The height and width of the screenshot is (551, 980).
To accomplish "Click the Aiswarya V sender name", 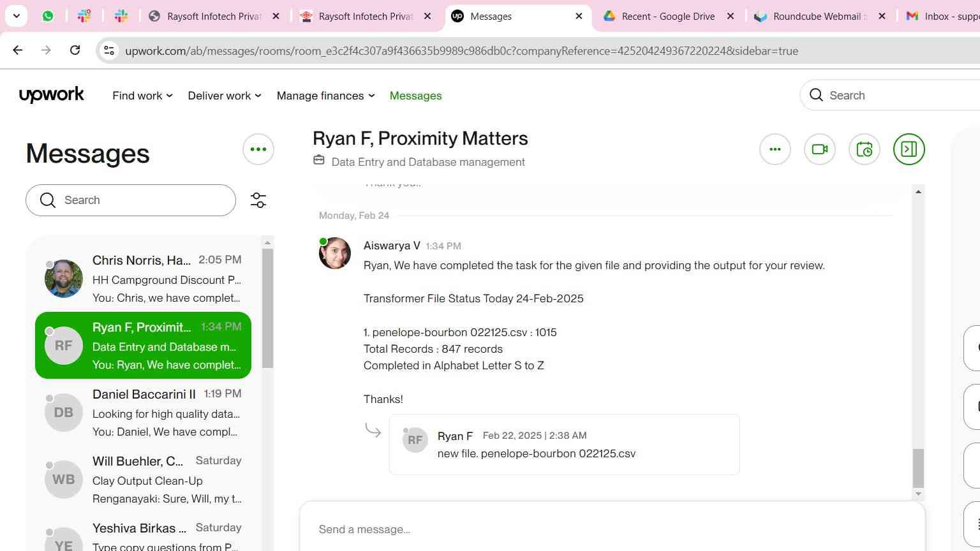I will click(x=392, y=246).
